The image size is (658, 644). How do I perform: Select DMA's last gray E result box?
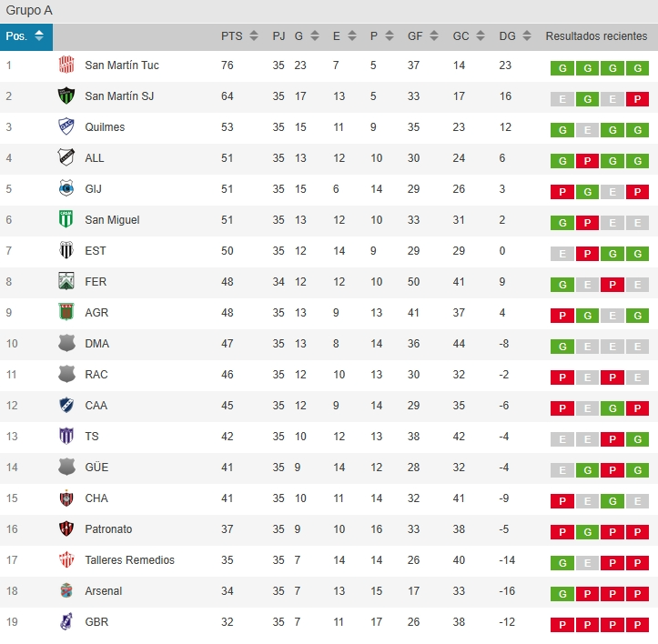tap(637, 347)
